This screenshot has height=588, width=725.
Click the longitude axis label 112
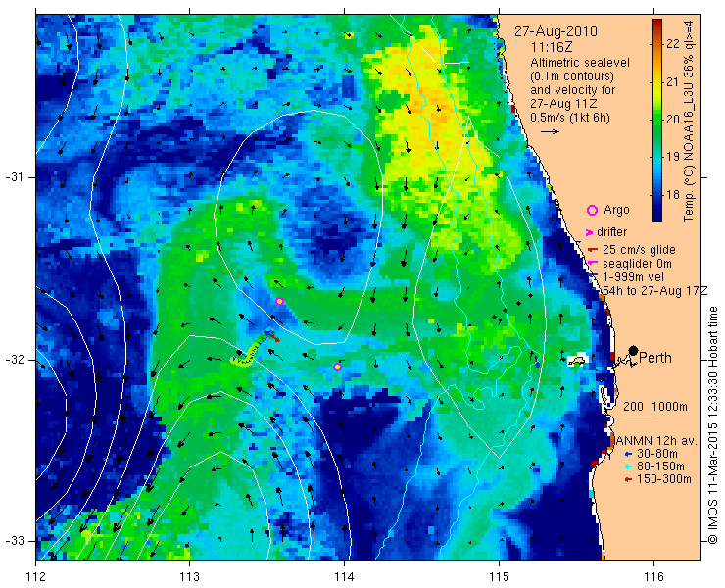(x=35, y=577)
